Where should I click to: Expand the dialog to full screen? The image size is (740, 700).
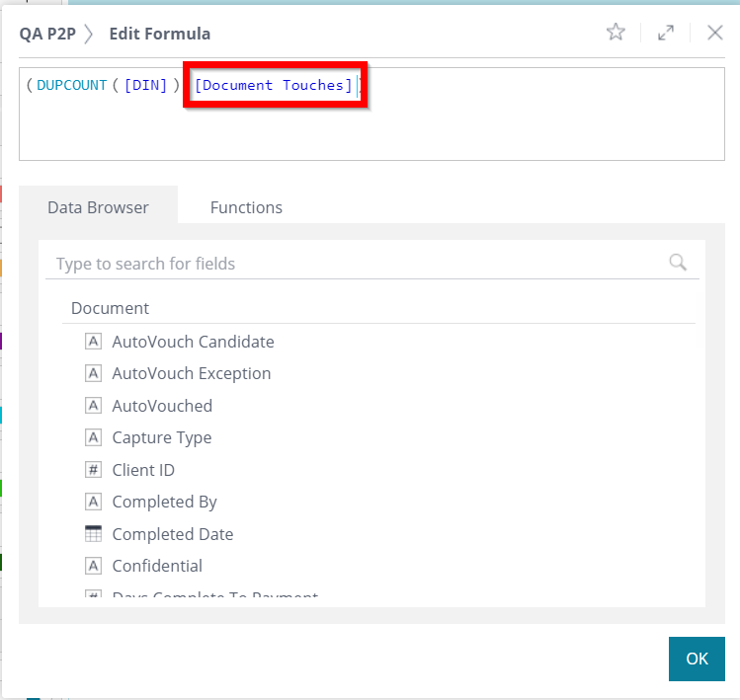point(666,33)
